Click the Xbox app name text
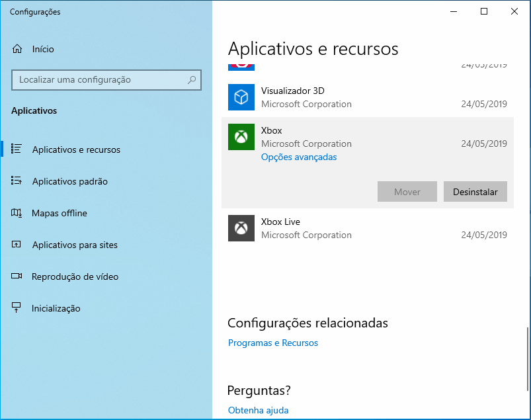Screen dimensions: 531x420 coord(271,130)
